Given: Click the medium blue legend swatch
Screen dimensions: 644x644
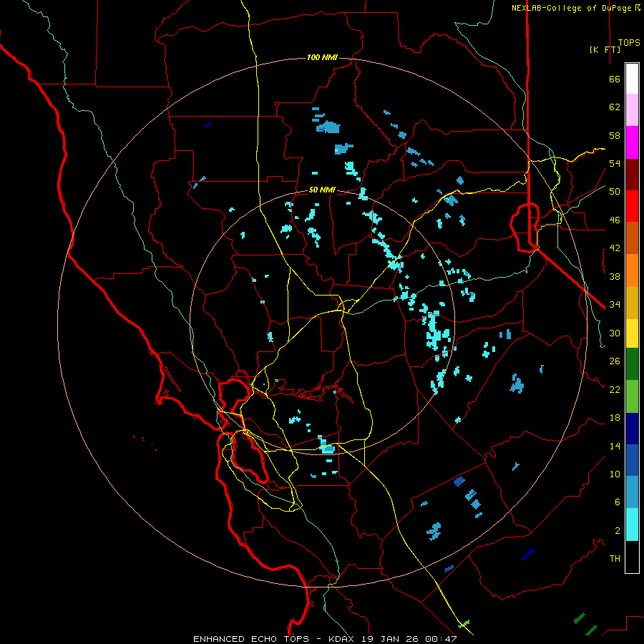Looking at the screenshot, I should (x=632, y=460).
